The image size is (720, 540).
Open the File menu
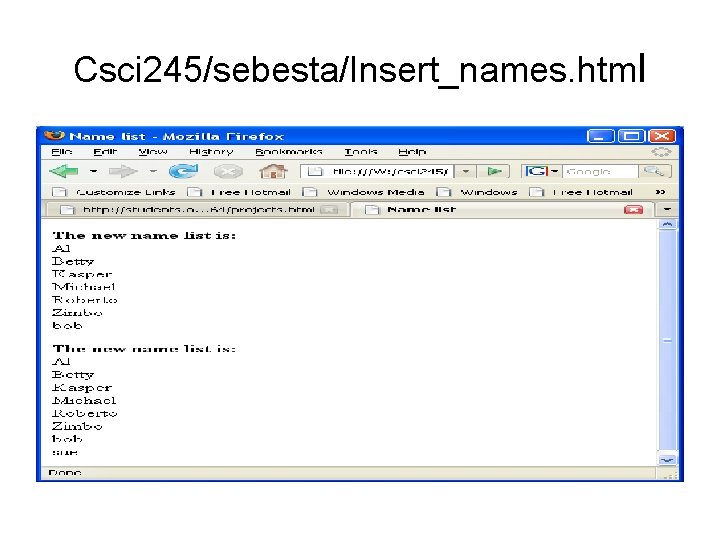point(62,152)
